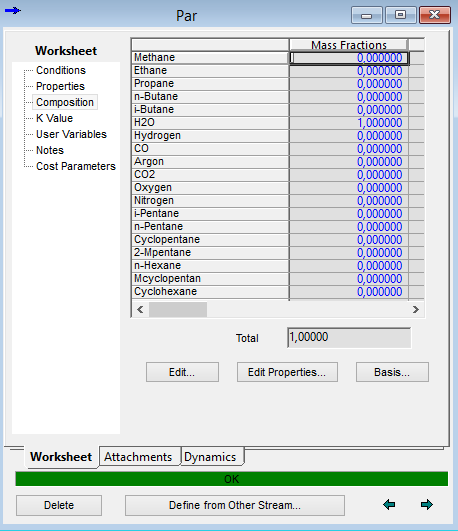Switch to the Worksheet tab
This screenshot has width=458, height=531.
click(61, 457)
